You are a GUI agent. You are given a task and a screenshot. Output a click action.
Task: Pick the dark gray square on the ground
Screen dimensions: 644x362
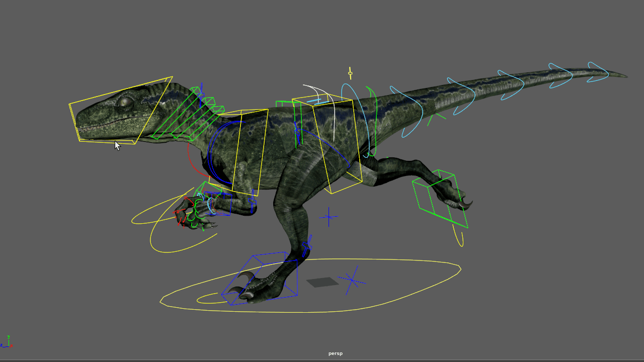click(x=323, y=282)
